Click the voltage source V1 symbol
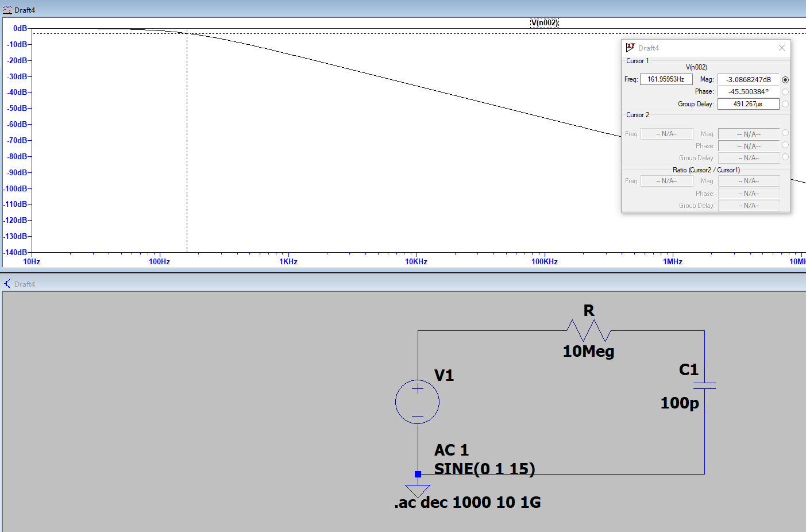Viewport: 806px width, 532px height. tap(418, 402)
